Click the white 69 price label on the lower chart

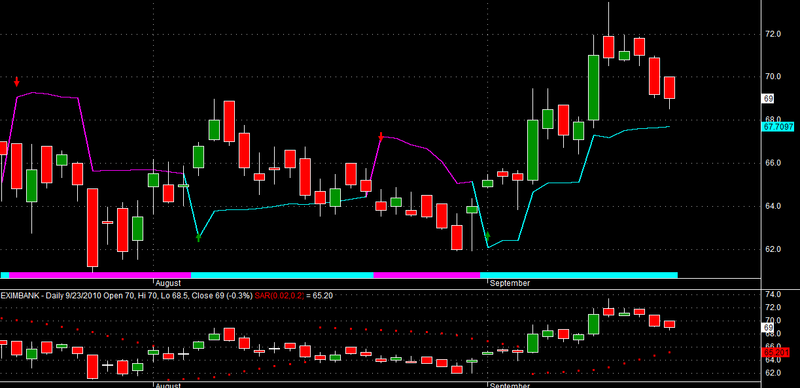[x=768, y=327]
